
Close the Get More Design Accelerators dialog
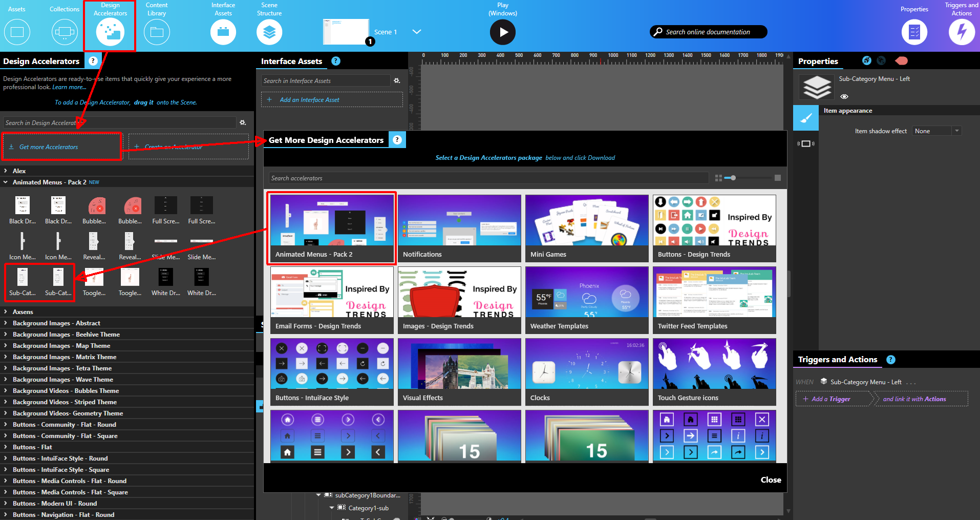coord(771,480)
